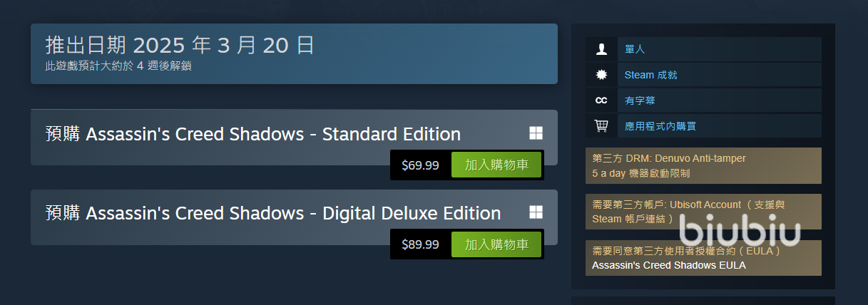This screenshot has width=868, height=305.
Task: Add the $69.99 Standard Edition to cart
Action: click(x=496, y=165)
